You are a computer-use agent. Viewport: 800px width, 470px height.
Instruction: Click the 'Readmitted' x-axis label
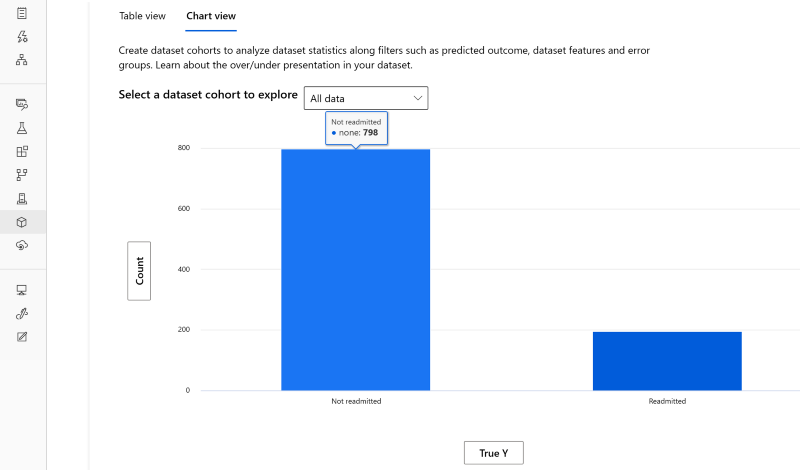(x=667, y=401)
